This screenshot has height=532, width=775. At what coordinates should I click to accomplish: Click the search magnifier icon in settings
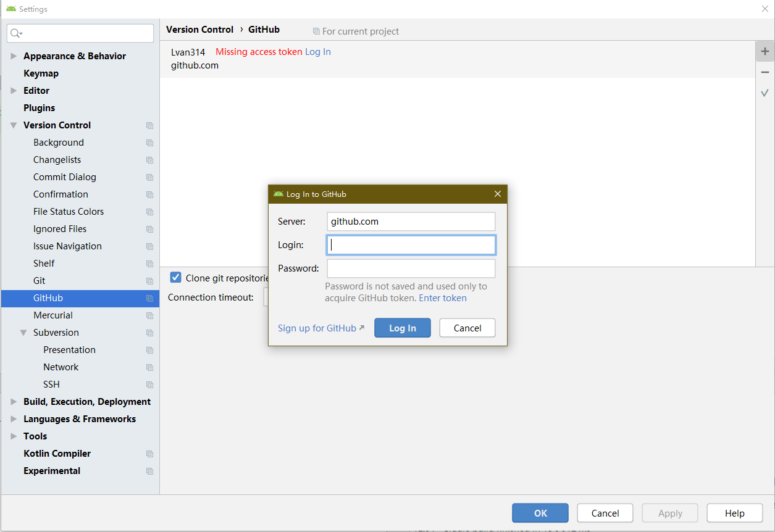tap(17, 33)
